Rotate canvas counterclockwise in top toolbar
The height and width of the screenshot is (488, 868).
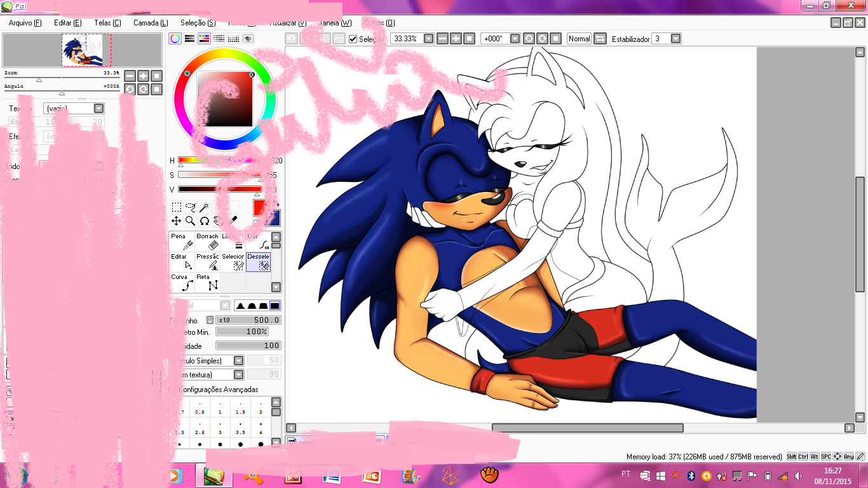pos(529,39)
